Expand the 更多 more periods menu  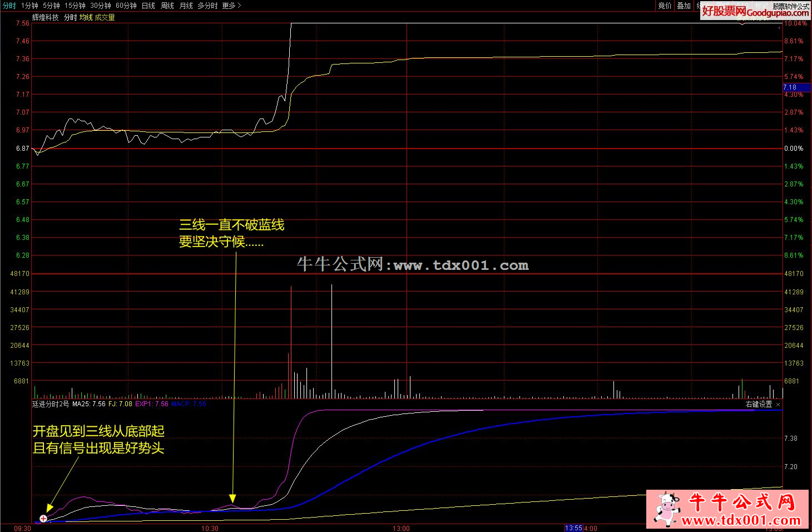pos(231,6)
